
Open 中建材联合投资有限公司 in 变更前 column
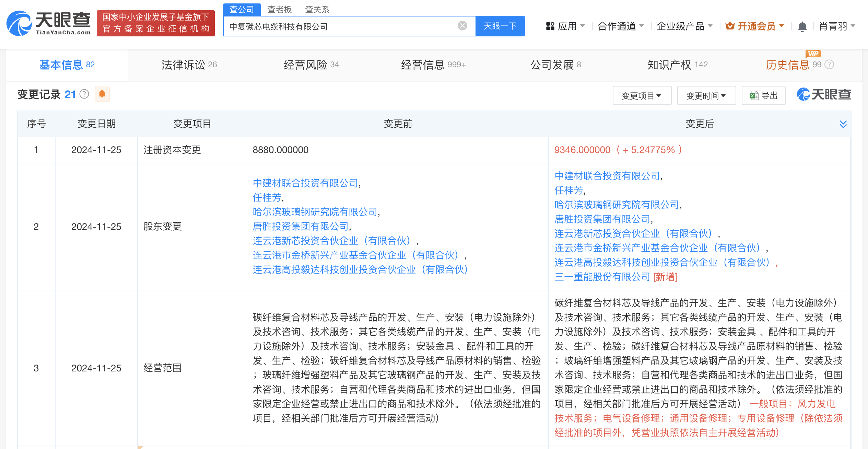(305, 183)
